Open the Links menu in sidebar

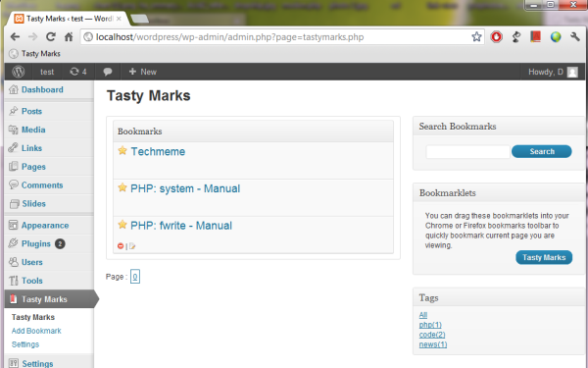pyautogui.click(x=31, y=148)
